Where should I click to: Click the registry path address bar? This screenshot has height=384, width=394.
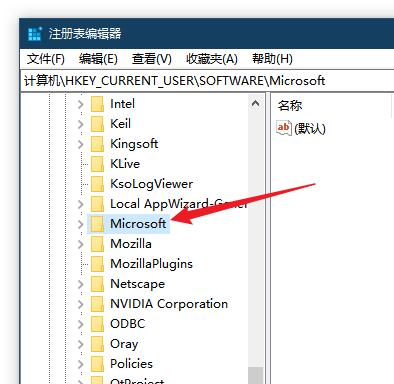point(208,81)
